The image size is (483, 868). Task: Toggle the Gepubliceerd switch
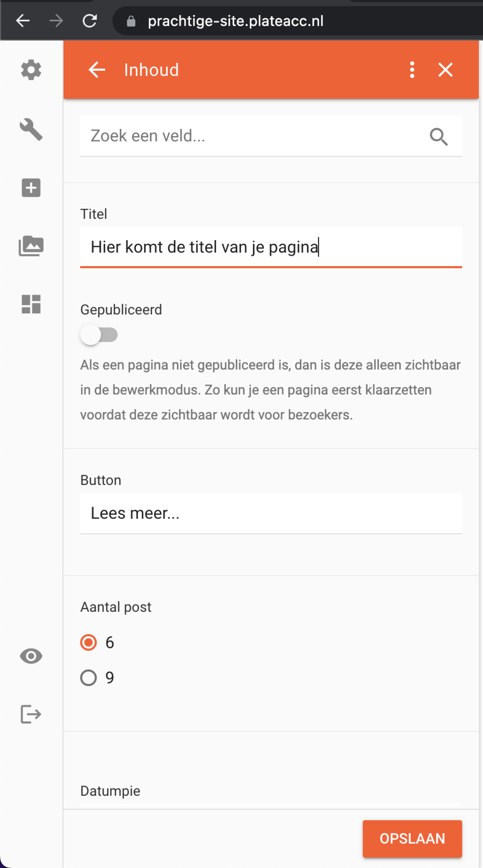[x=99, y=335]
